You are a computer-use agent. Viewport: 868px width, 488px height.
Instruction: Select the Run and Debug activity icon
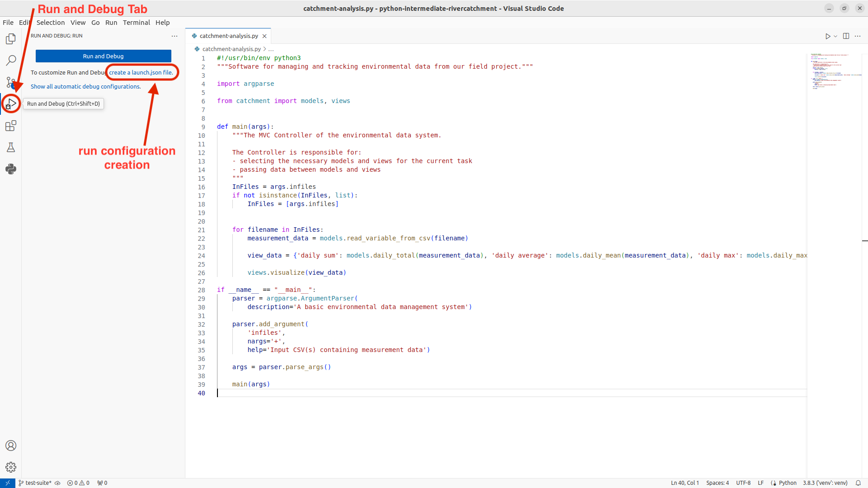[x=11, y=104]
